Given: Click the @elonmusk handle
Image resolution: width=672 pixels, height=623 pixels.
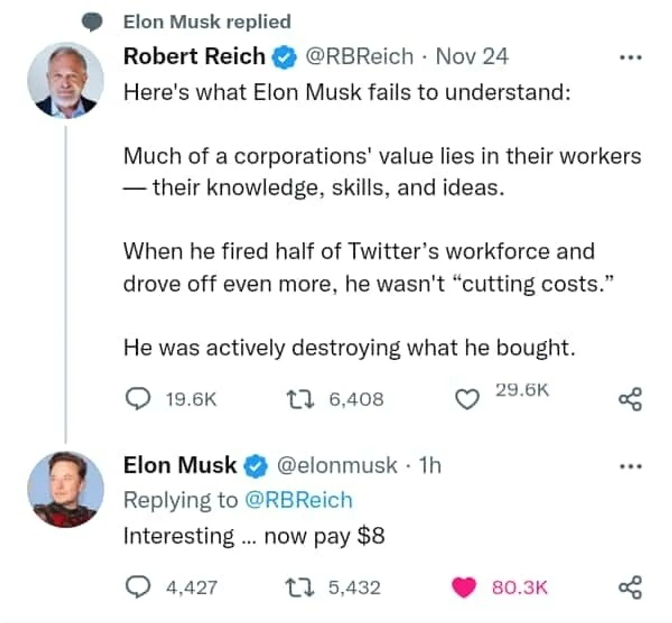Looking at the screenshot, I should tap(337, 465).
